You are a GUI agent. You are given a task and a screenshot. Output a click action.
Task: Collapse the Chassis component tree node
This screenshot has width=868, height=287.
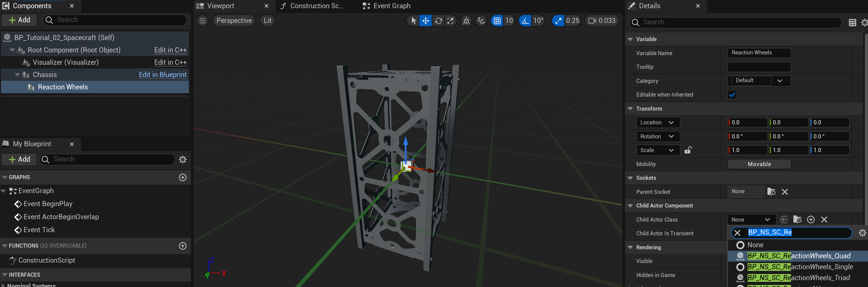pos(17,75)
